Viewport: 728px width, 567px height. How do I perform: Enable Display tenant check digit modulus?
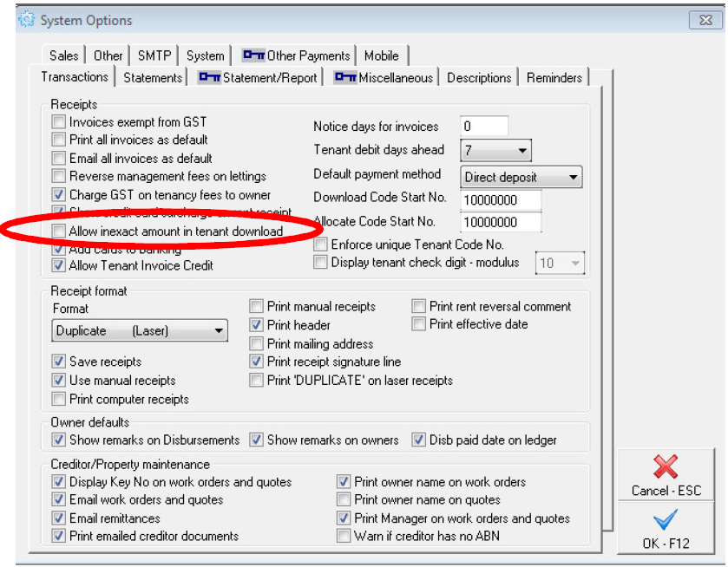320,262
